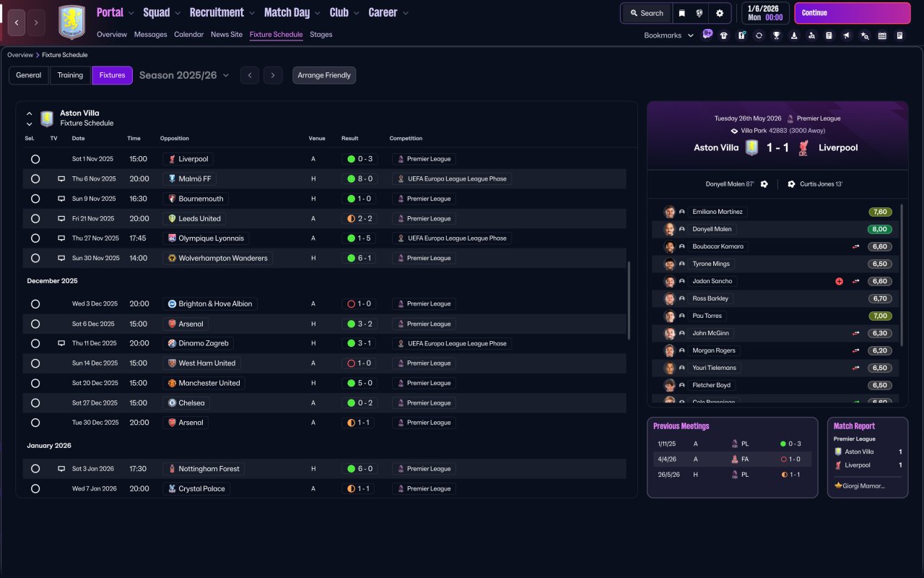
Task: Open the Season 2025/26 dropdown
Action: [184, 75]
